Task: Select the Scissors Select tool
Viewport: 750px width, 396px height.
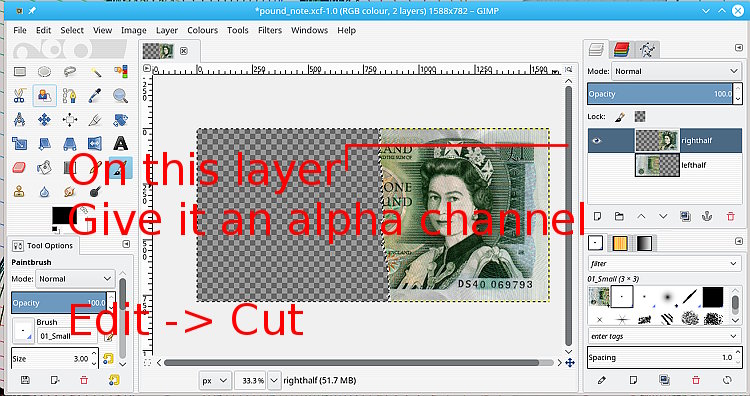Action: (x=19, y=96)
